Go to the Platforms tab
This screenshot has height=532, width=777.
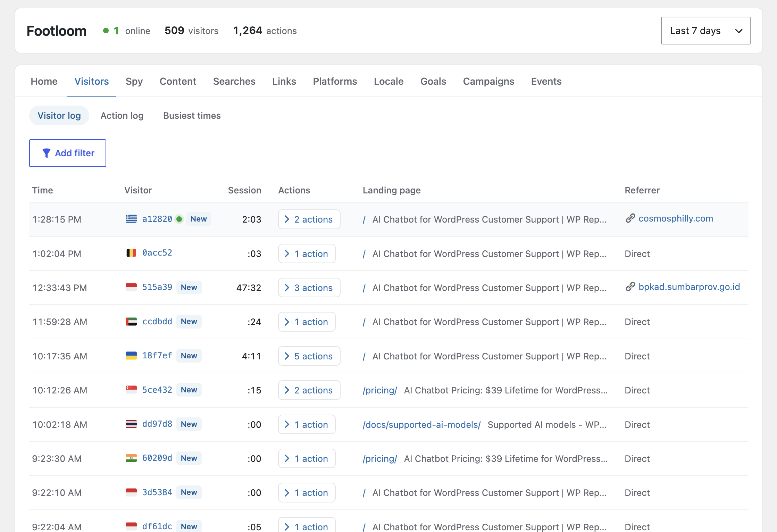pyautogui.click(x=335, y=81)
